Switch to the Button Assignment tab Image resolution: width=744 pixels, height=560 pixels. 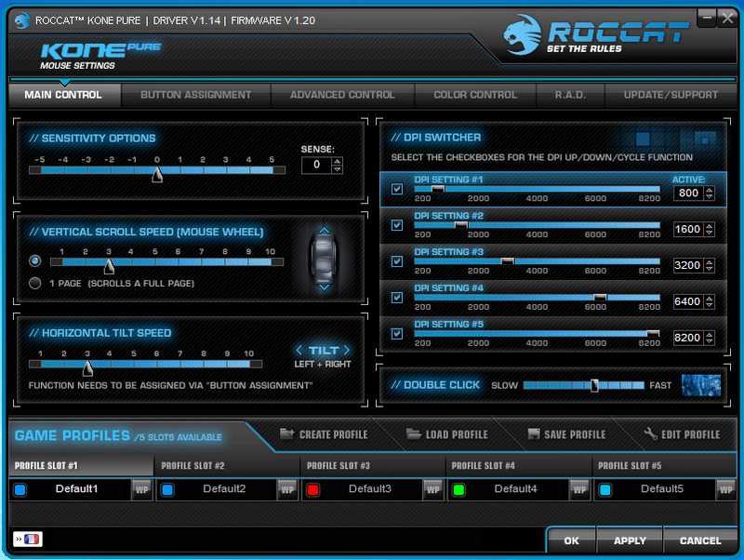point(195,95)
